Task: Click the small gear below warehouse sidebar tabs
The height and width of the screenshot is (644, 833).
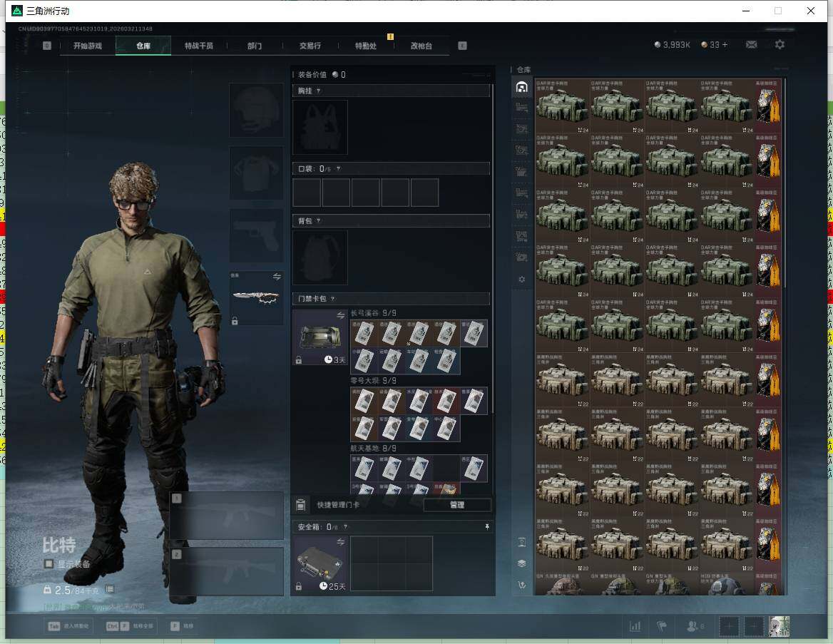Action: [x=522, y=280]
